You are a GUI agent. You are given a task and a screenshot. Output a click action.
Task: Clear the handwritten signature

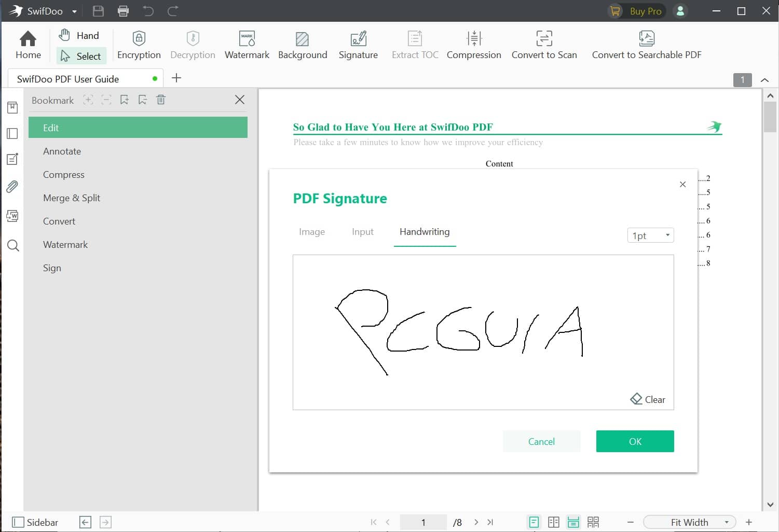tap(648, 399)
